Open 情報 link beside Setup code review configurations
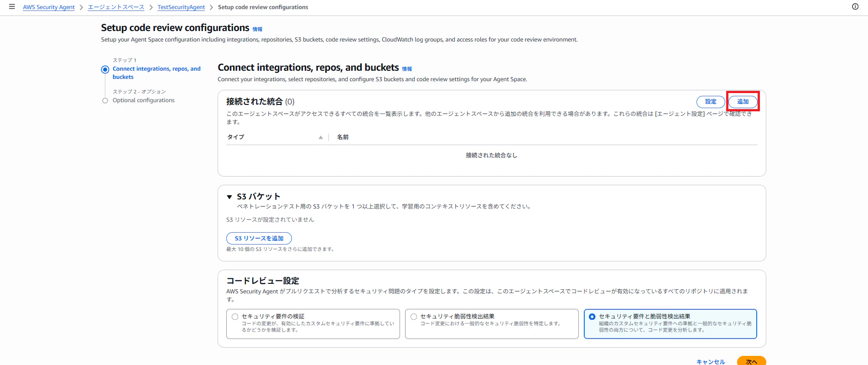This screenshot has width=868, height=365. tap(258, 29)
